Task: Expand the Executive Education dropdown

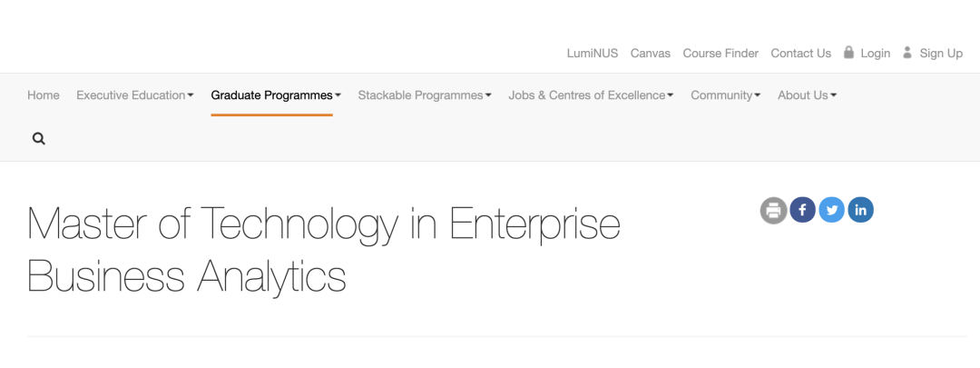Action: 134,95
